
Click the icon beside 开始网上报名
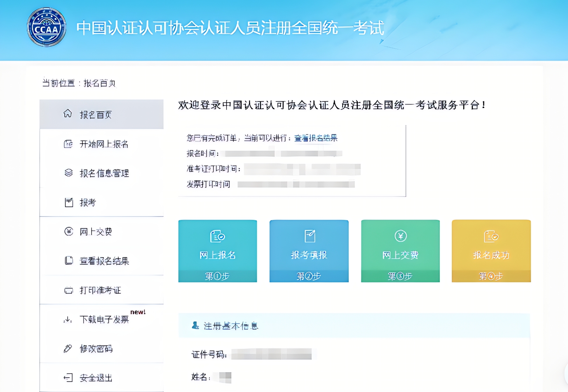point(68,144)
